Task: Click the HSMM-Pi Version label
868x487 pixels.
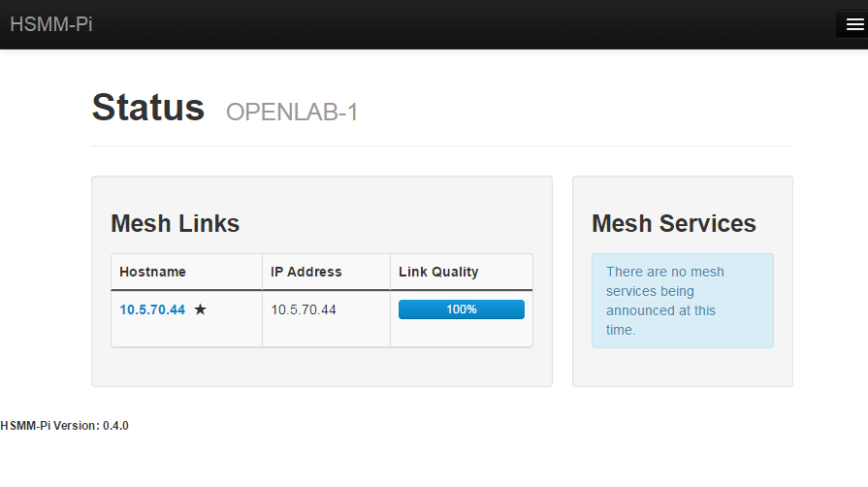Action: pyautogui.click(x=49, y=425)
